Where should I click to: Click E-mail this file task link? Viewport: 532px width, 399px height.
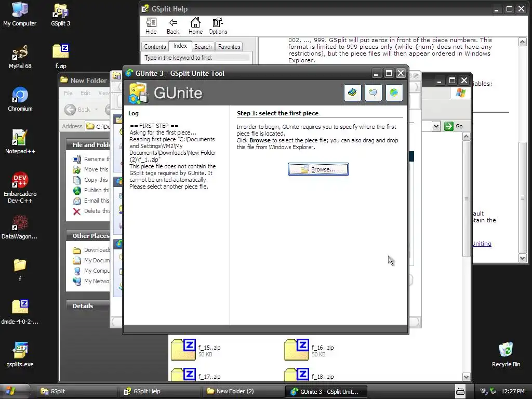click(97, 201)
